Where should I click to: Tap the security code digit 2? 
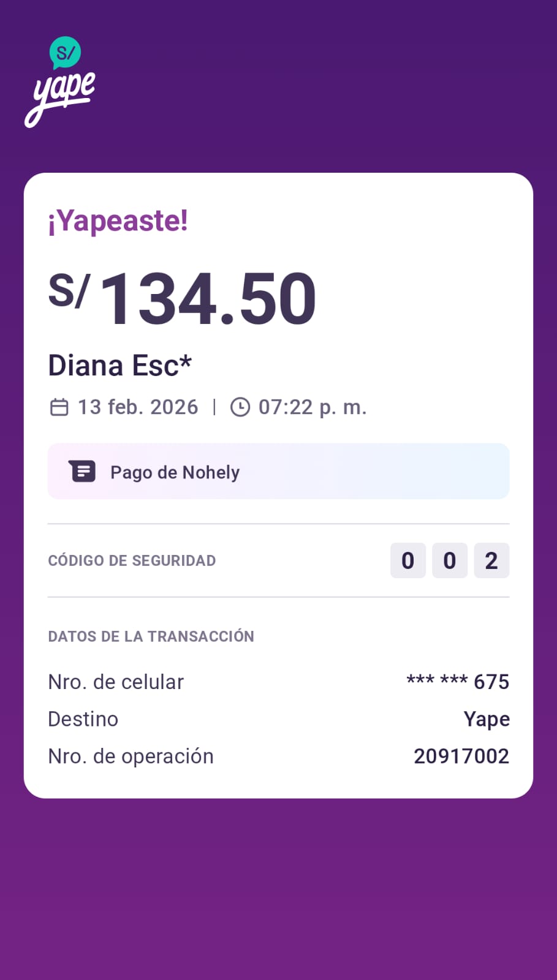coord(491,560)
